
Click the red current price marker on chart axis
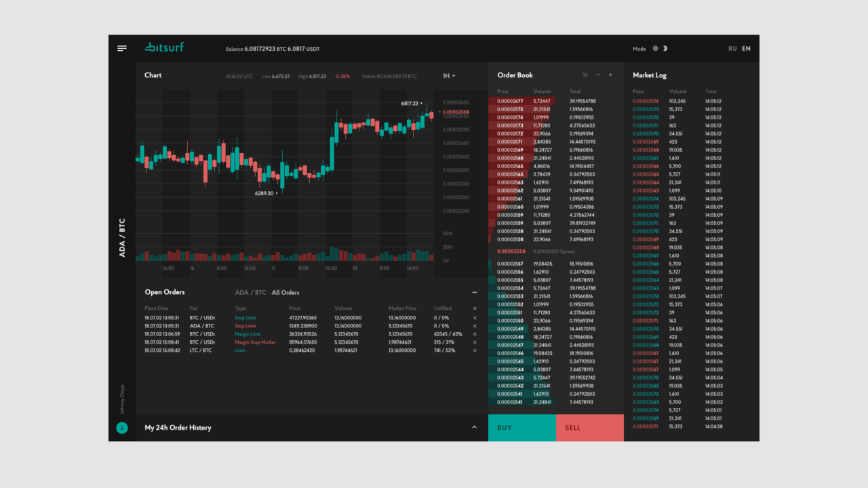454,112
